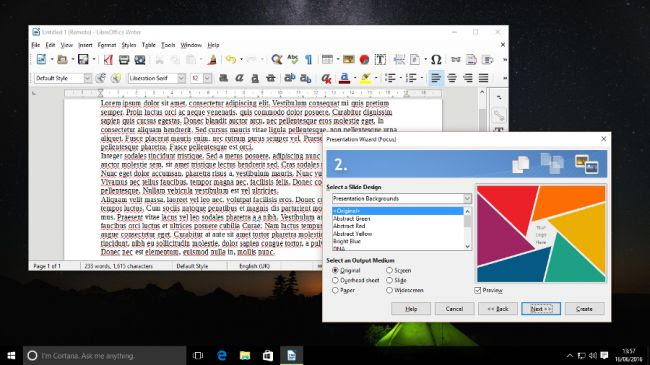This screenshot has height=365, width=650.
Task: Click the Next >> button
Action: [541, 309]
